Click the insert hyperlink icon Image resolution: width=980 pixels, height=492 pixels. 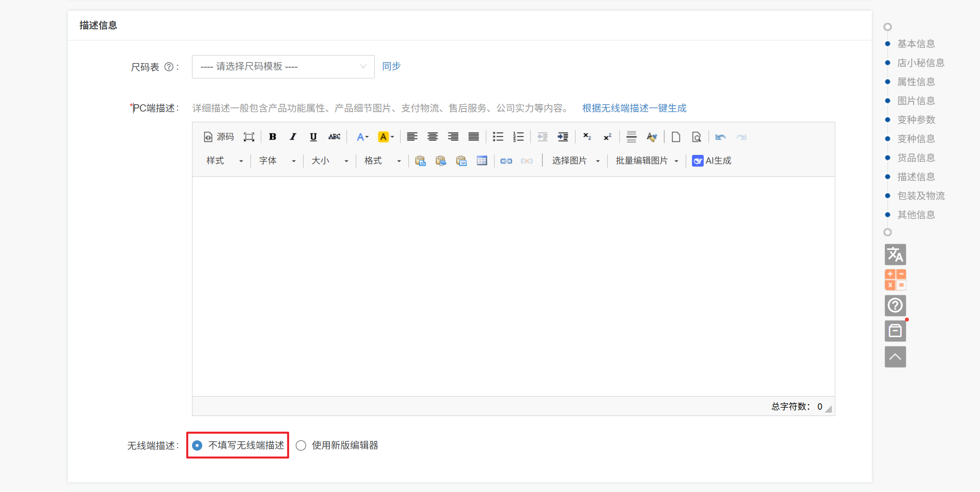coord(506,161)
